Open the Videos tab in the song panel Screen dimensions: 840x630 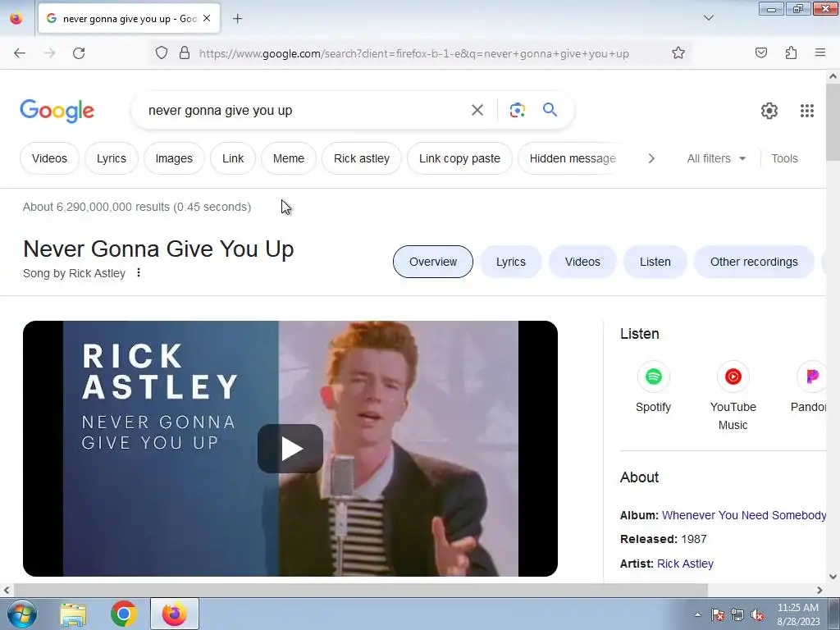[582, 262]
